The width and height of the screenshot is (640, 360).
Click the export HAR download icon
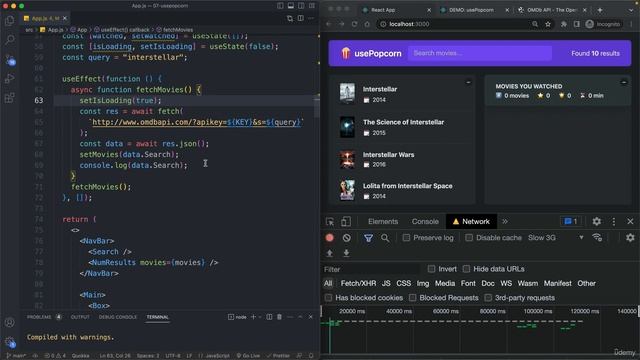(346, 253)
